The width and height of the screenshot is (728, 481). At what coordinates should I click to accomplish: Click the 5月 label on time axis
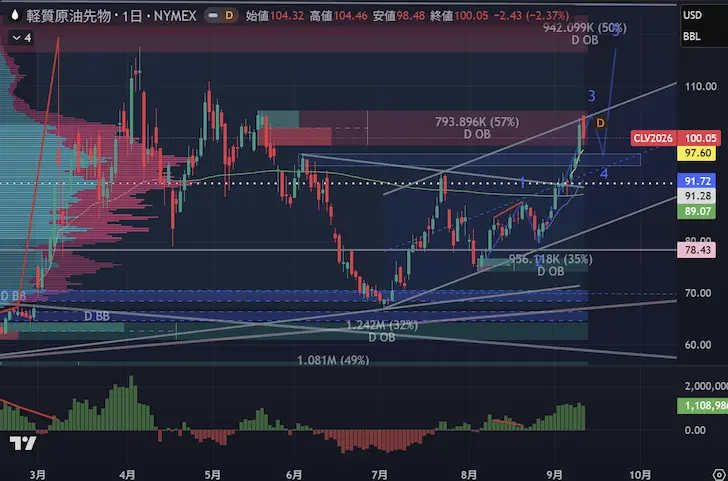click(x=212, y=474)
